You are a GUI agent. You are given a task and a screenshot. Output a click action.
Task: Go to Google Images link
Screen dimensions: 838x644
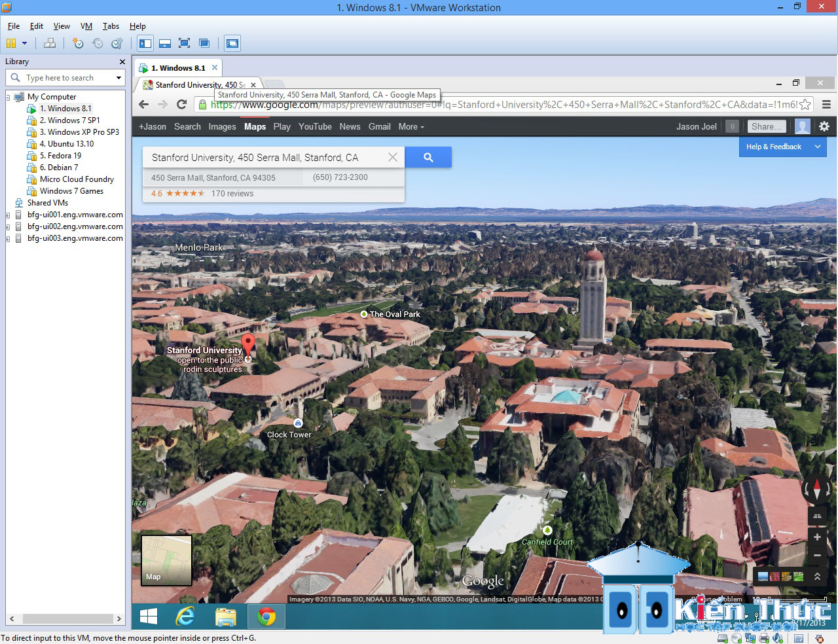point(222,126)
